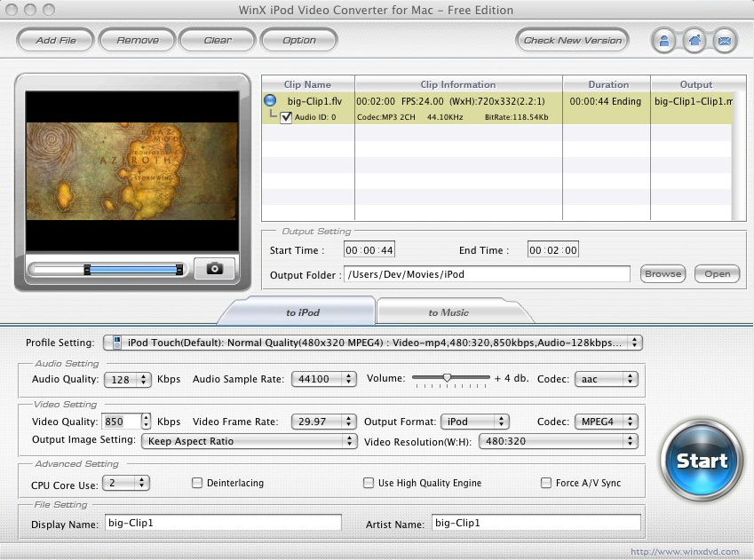Click the Clip Information column header
Image resolution: width=754 pixels, height=560 pixels.
[458, 84]
